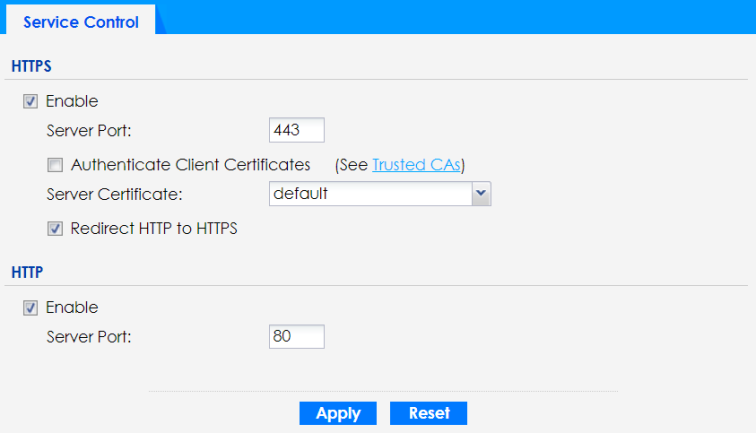Click the 'Redirect HTTP to HTTPS' label text

coord(154,229)
